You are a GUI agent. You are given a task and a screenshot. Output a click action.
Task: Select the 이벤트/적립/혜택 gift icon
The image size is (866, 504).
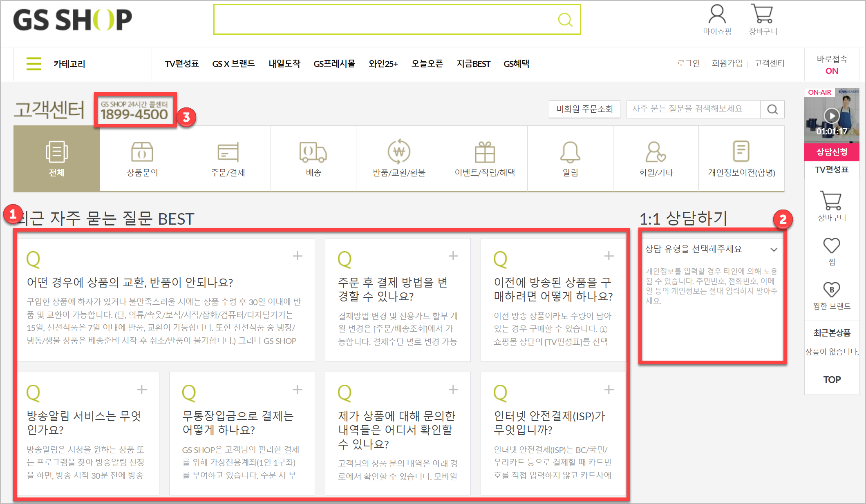pos(485,152)
